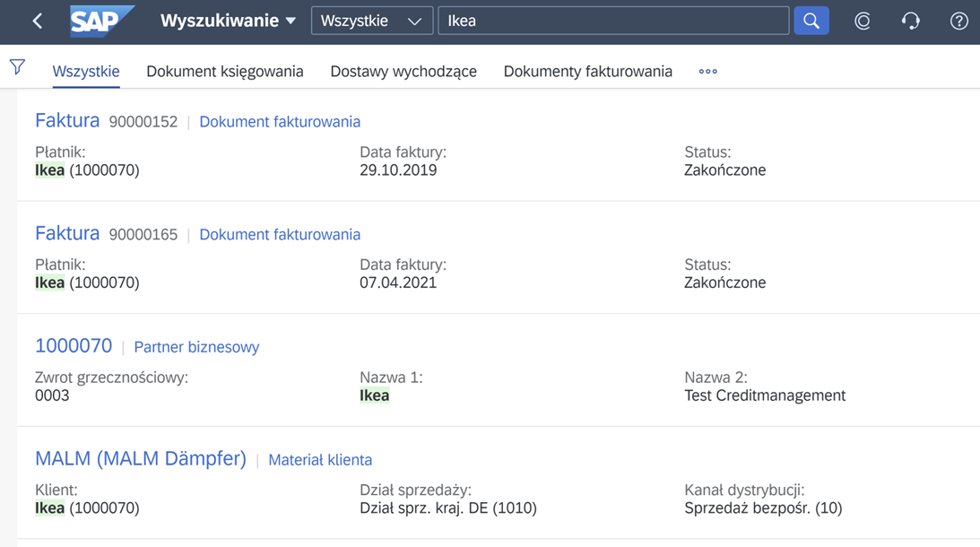Click Zakończone status of Faktura 90000152
The image size is (980, 547).
tap(725, 170)
